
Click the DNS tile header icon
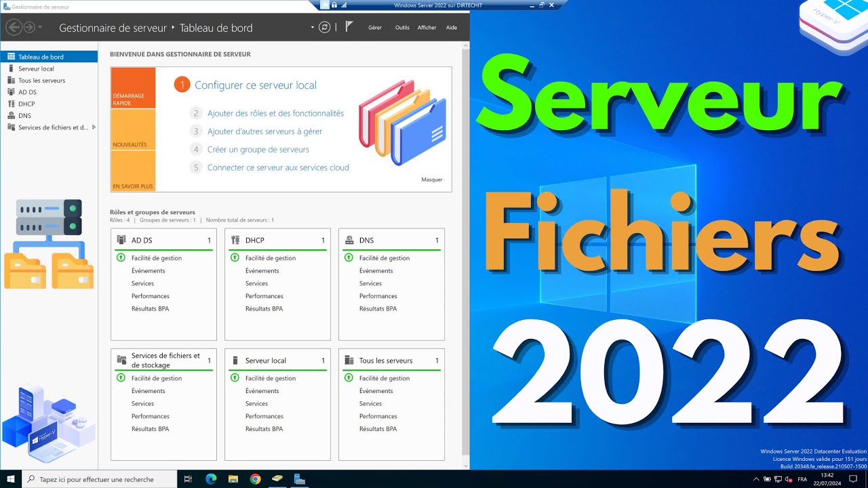[x=349, y=240]
